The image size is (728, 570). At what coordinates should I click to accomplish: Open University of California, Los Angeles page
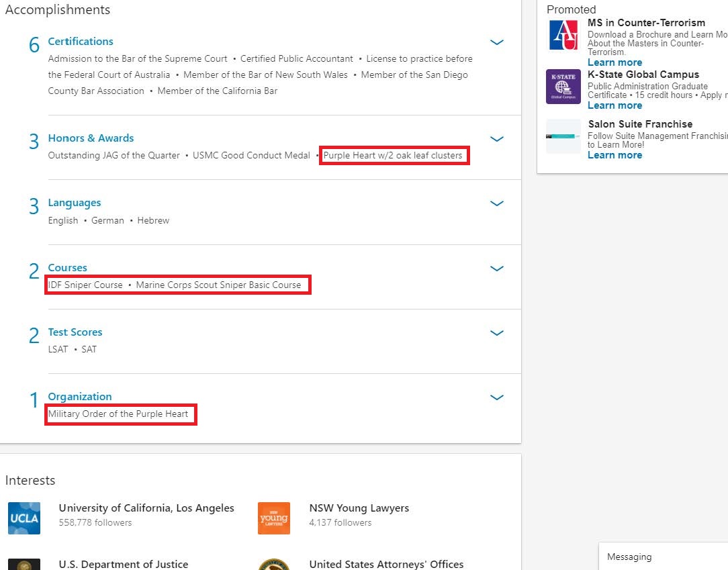click(x=146, y=508)
